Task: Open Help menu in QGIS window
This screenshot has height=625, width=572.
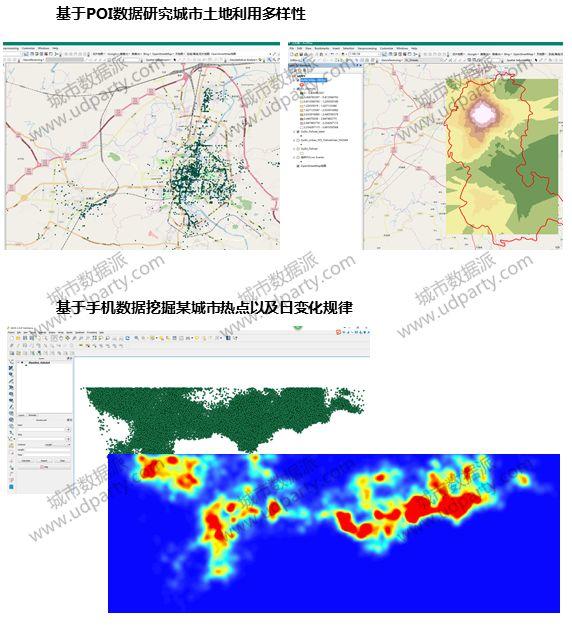Action: pos(102,332)
